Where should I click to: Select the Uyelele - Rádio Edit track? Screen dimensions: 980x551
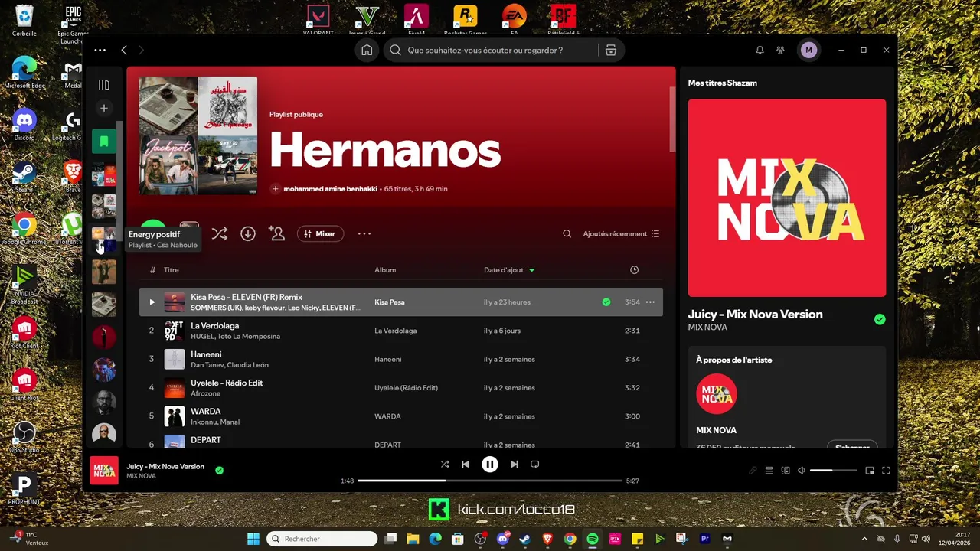tap(401, 387)
